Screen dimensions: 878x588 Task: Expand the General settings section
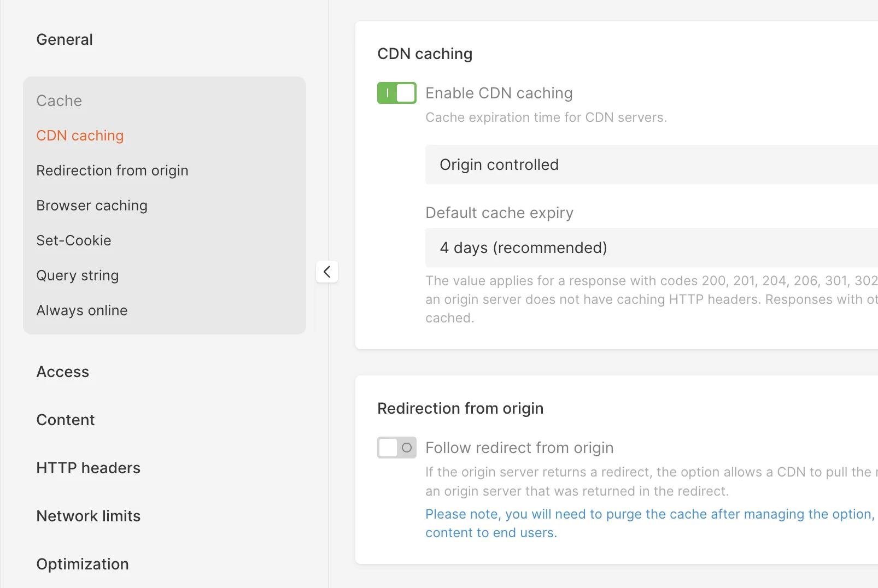click(x=65, y=39)
